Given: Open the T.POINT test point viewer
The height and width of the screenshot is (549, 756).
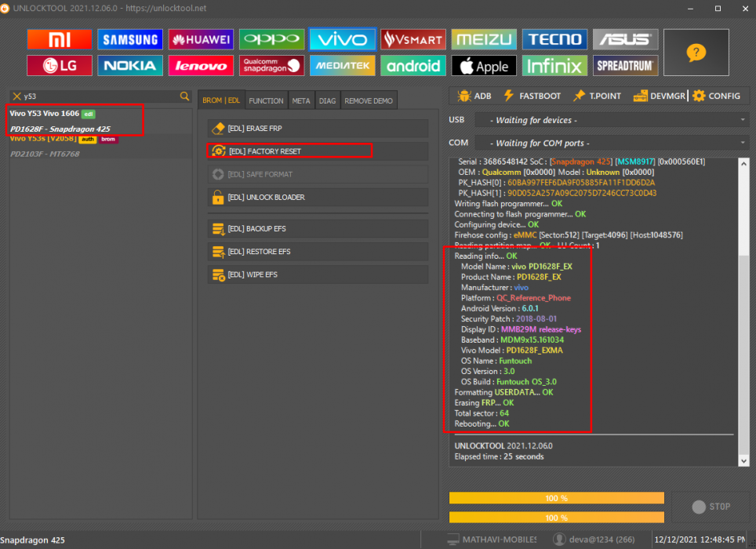Looking at the screenshot, I should (597, 96).
